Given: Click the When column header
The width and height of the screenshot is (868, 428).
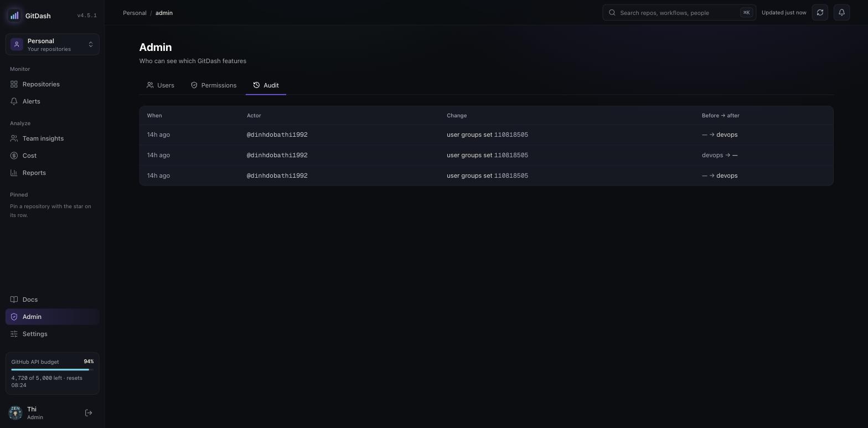Looking at the screenshot, I should coord(154,116).
